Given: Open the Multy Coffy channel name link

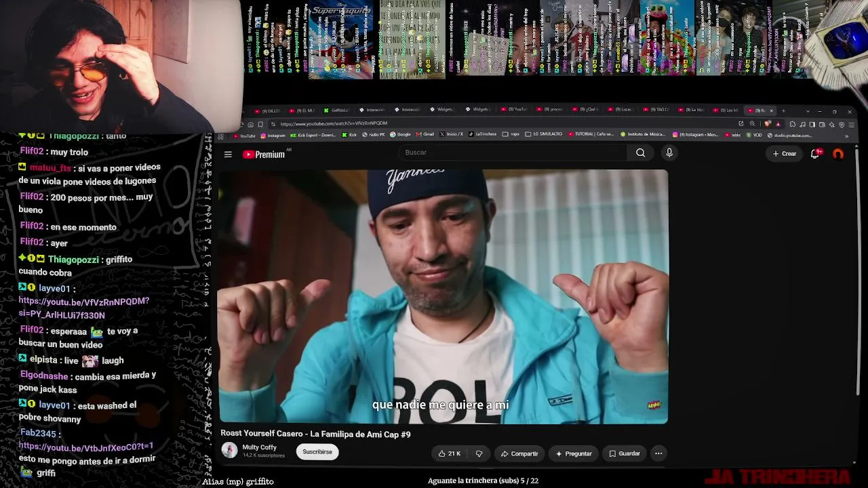Looking at the screenshot, I should click(x=259, y=447).
